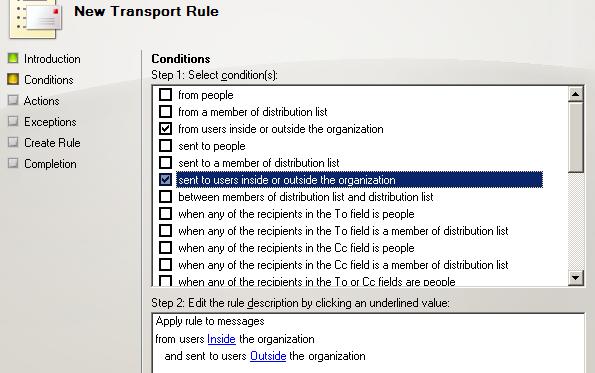The image size is (595, 373).
Task: Click the gray Exceptions step indicator icon
Action: pos(13,121)
